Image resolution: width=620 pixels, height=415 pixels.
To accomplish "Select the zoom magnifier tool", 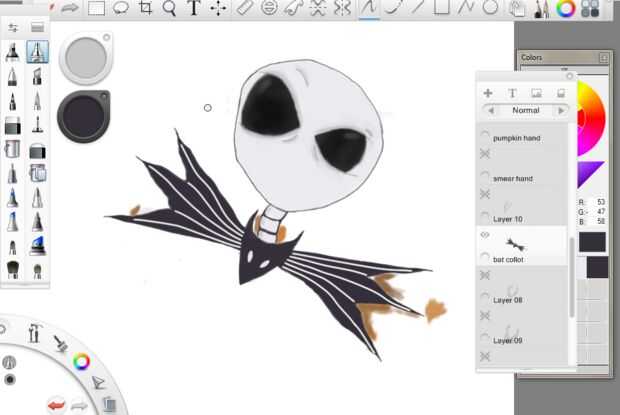I will click(169, 8).
